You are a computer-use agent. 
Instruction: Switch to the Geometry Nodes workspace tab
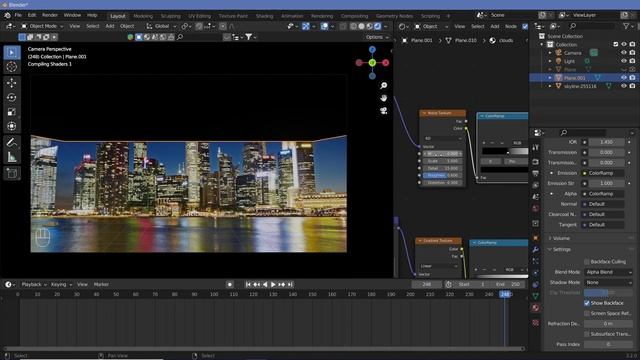[x=394, y=16]
